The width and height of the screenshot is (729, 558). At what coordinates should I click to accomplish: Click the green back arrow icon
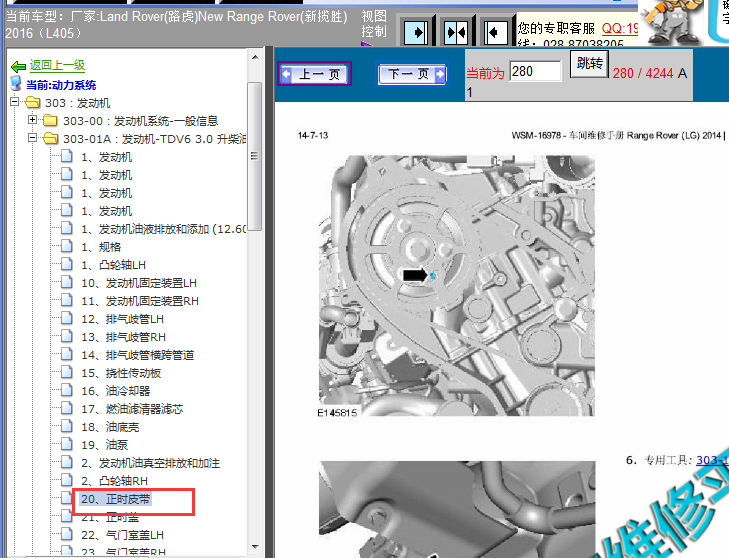click(18, 66)
